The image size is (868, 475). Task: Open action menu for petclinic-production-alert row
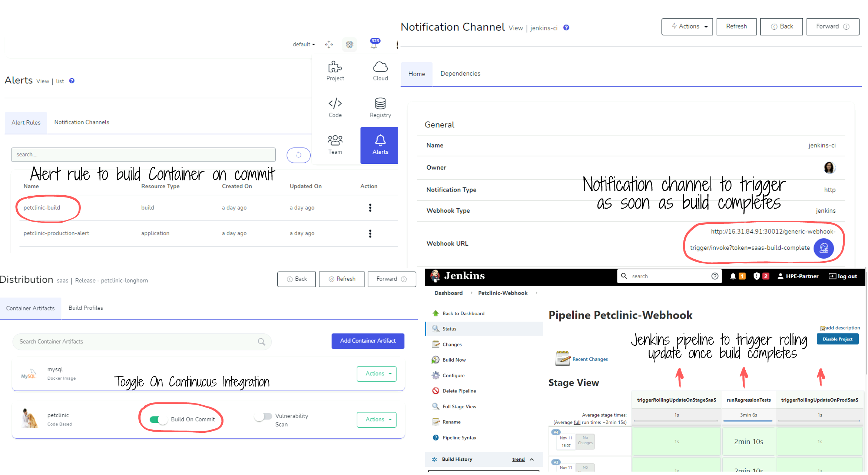point(370,233)
